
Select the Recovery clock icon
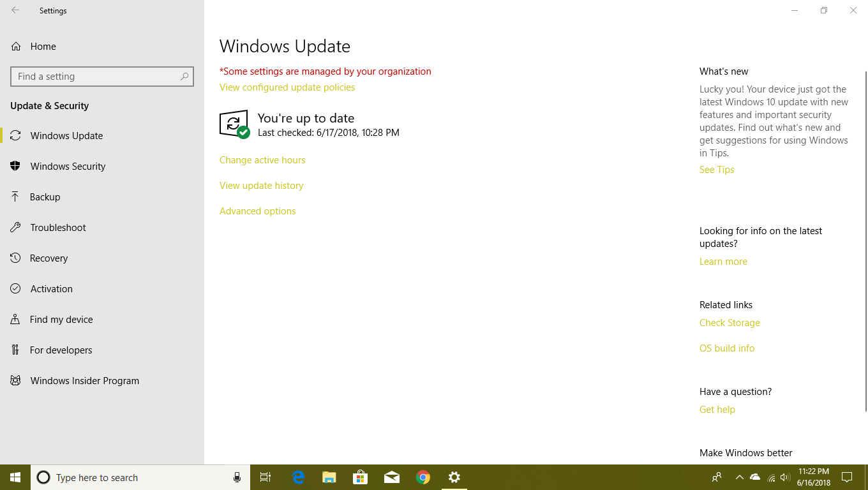coord(16,258)
